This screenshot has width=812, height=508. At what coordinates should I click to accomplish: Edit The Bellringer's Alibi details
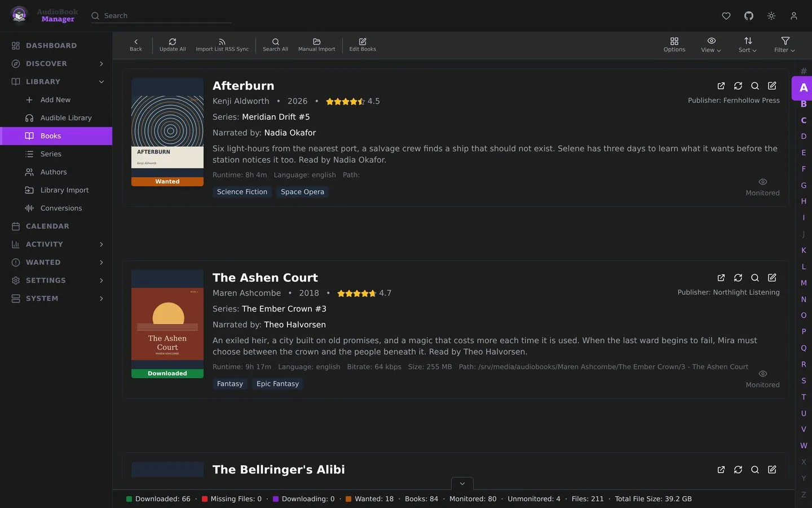772,470
